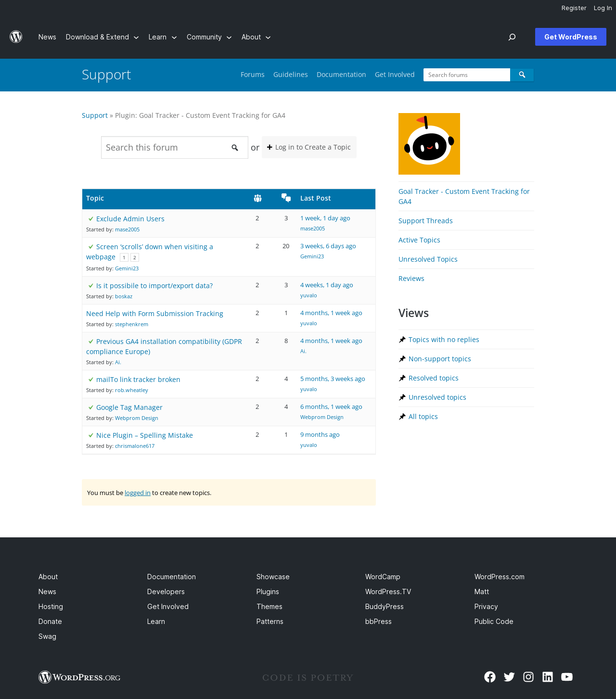Expand the Download & Extend menu
Screen dimensions: 616x699
(x=102, y=37)
